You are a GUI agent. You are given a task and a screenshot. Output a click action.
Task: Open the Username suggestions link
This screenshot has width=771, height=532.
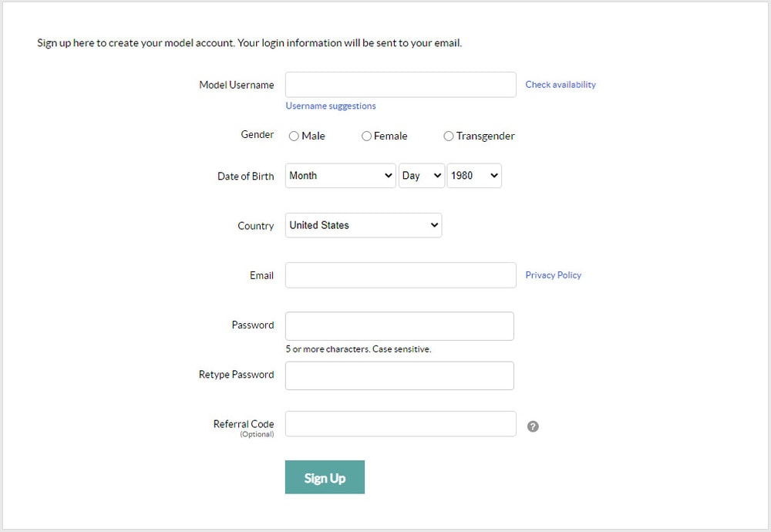click(331, 106)
